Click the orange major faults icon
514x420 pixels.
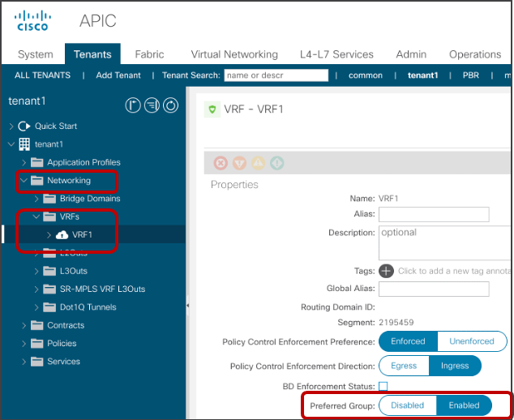239,163
